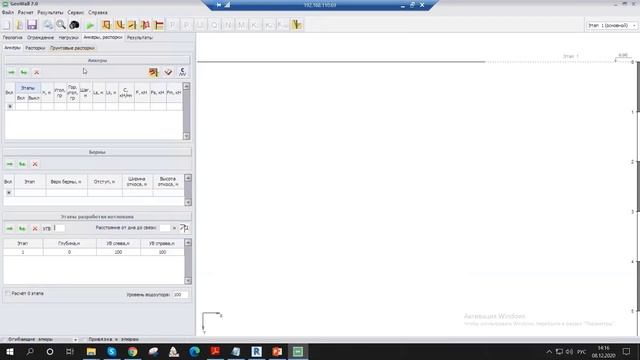The image size is (640, 360).
Task: Create a new file from the toolbar
Action: click(7, 25)
